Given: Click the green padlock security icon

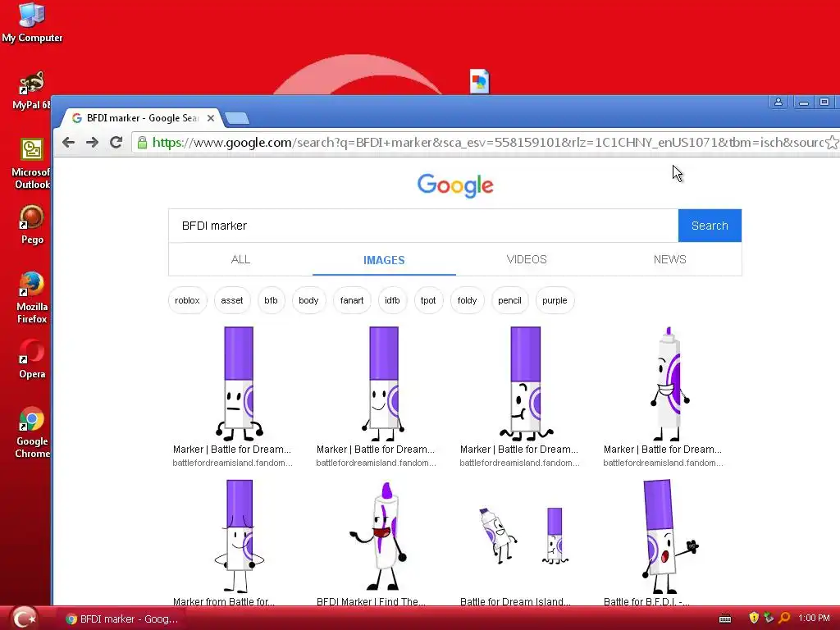Looking at the screenshot, I should (142, 142).
